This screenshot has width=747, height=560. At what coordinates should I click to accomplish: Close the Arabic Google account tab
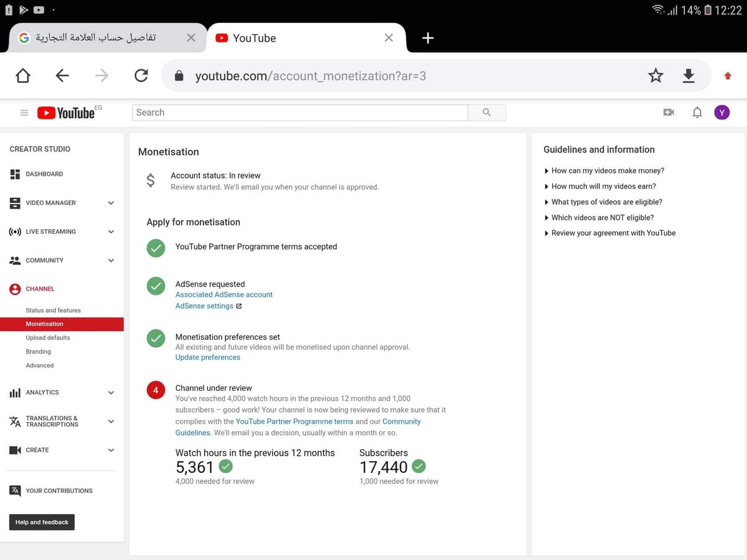(191, 38)
